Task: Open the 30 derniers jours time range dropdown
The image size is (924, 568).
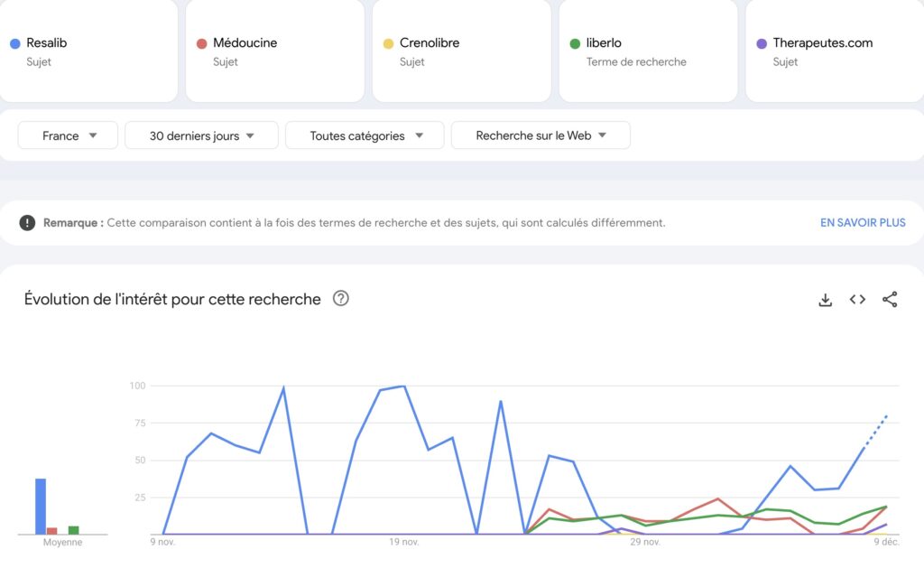Action: [x=200, y=135]
